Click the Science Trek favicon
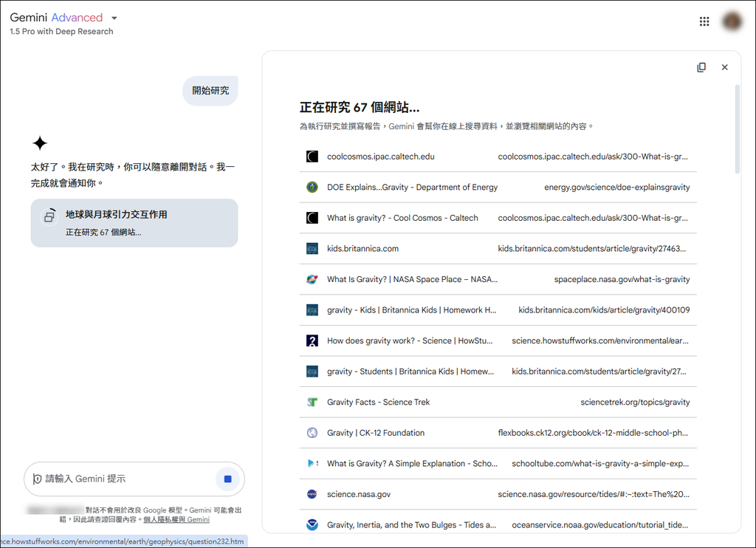This screenshot has width=756, height=548. (x=312, y=403)
